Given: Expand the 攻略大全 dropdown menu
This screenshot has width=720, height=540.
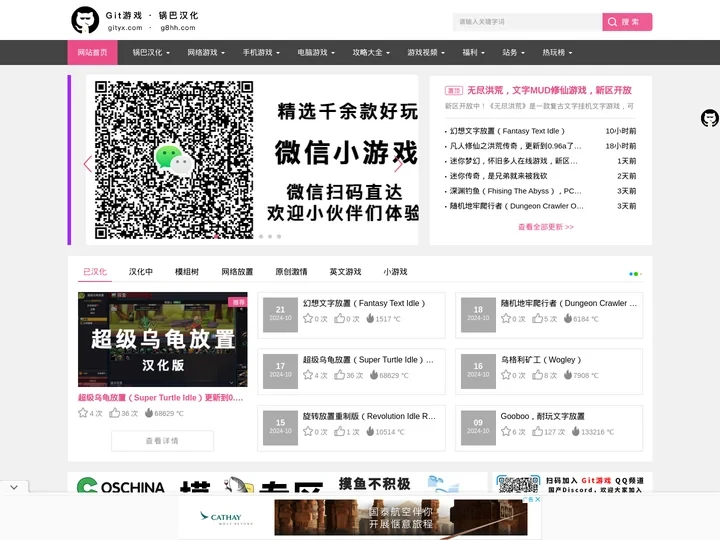Looking at the screenshot, I should [x=371, y=52].
